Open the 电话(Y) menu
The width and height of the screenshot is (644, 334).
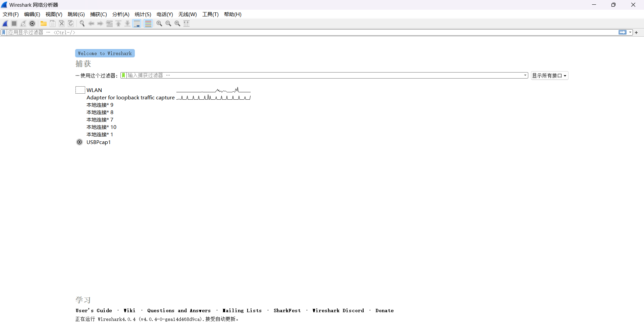pos(165,14)
